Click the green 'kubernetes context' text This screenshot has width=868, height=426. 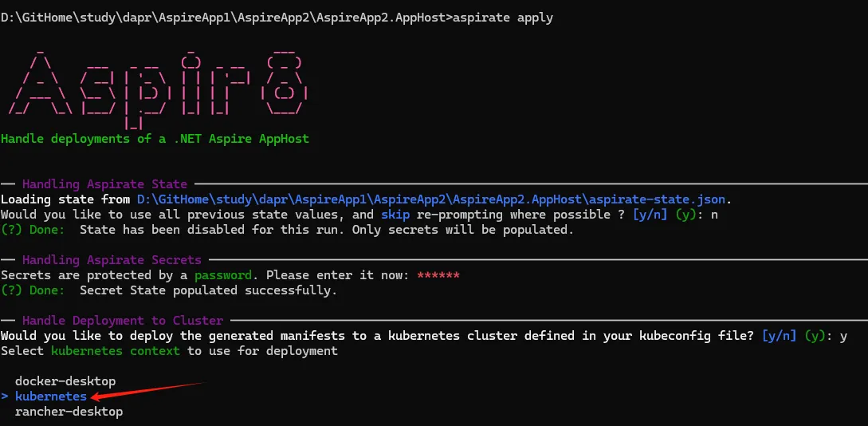pos(116,351)
